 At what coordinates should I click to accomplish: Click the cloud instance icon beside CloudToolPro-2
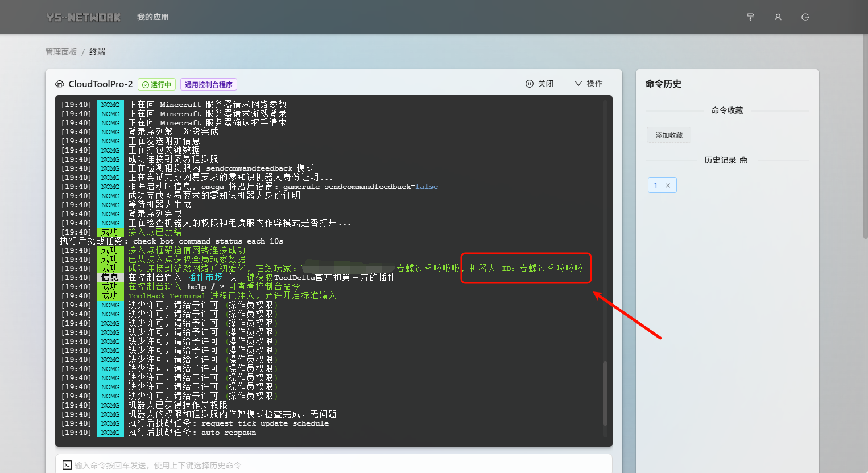60,84
